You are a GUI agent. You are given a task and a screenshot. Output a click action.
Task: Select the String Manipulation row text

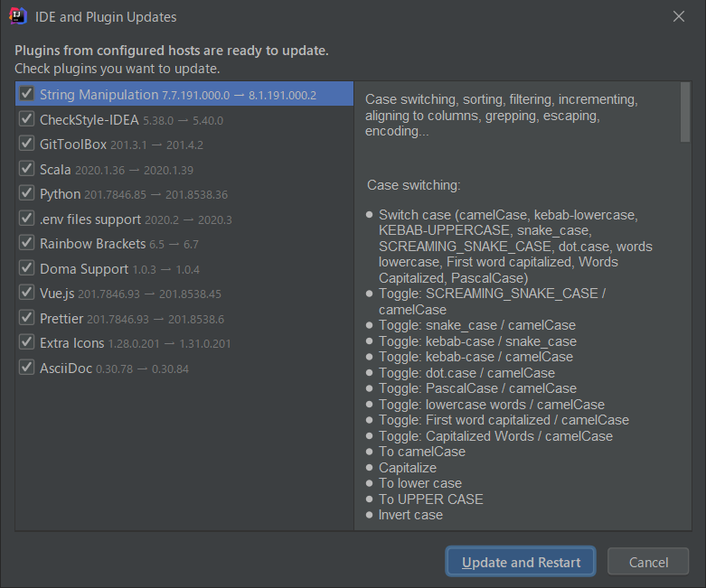(178, 95)
